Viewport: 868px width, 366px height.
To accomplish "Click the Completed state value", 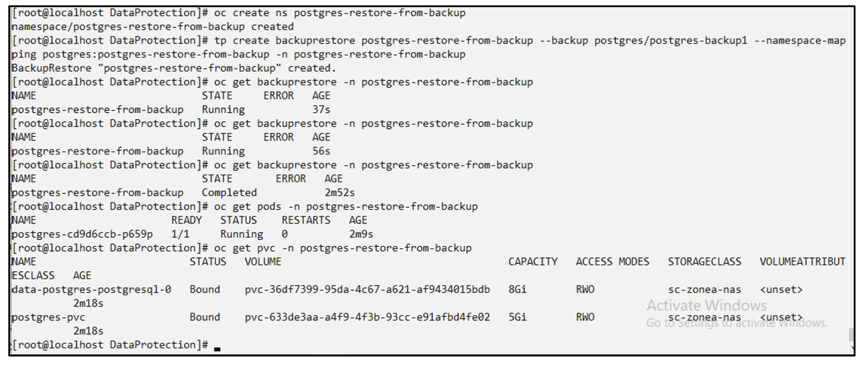I will pyautogui.click(x=229, y=193).
